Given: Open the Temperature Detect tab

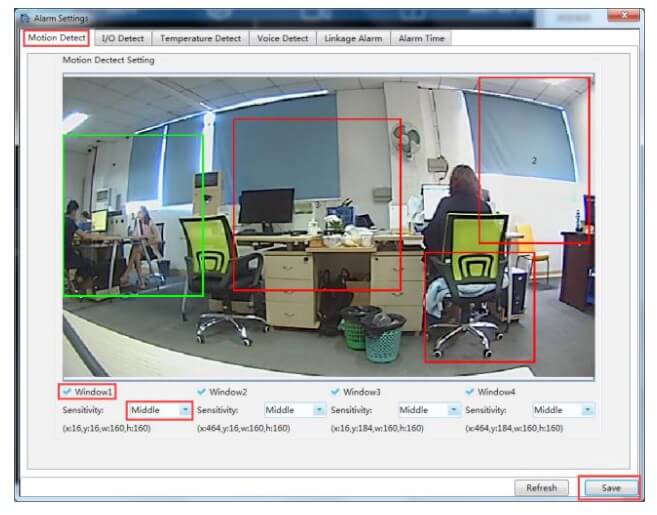Looking at the screenshot, I should pos(200,39).
